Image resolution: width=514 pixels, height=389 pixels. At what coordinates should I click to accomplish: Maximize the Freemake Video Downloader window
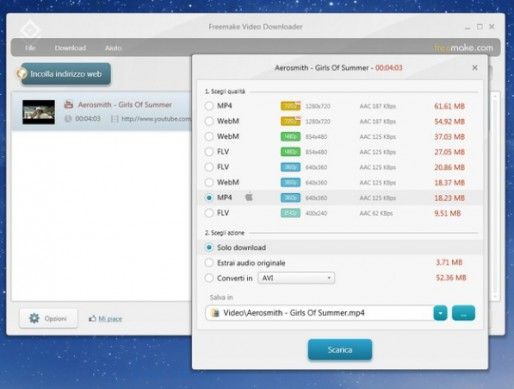click(x=480, y=27)
